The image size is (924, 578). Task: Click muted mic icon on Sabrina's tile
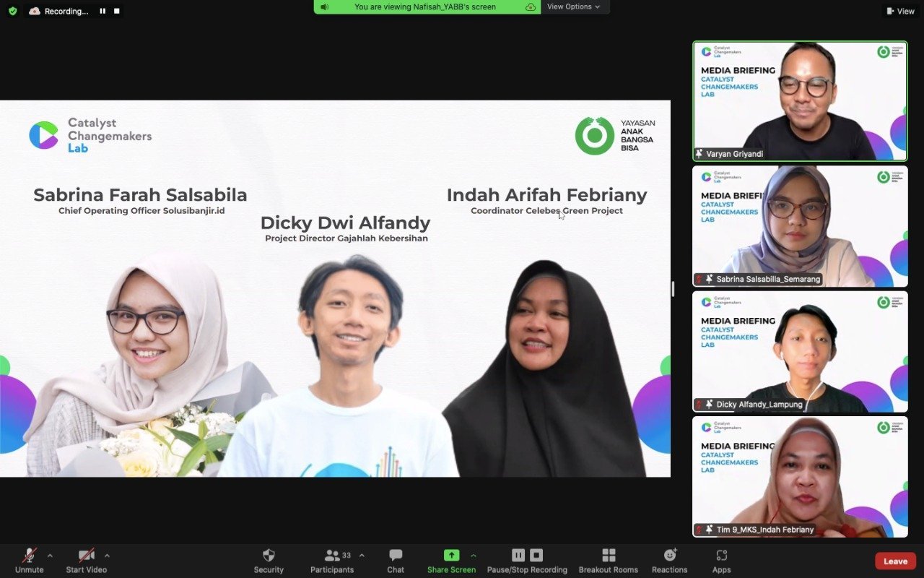(x=698, y=279)
